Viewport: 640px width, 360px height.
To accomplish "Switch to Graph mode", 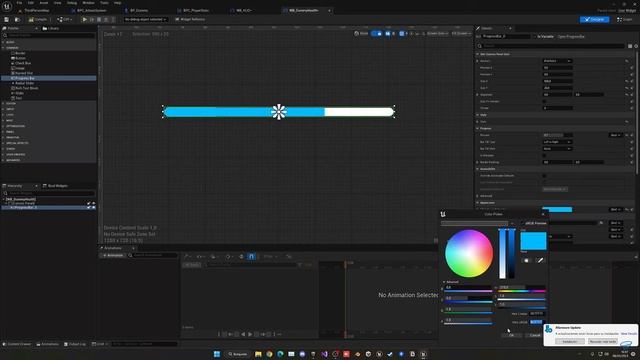I will [625, 20].
